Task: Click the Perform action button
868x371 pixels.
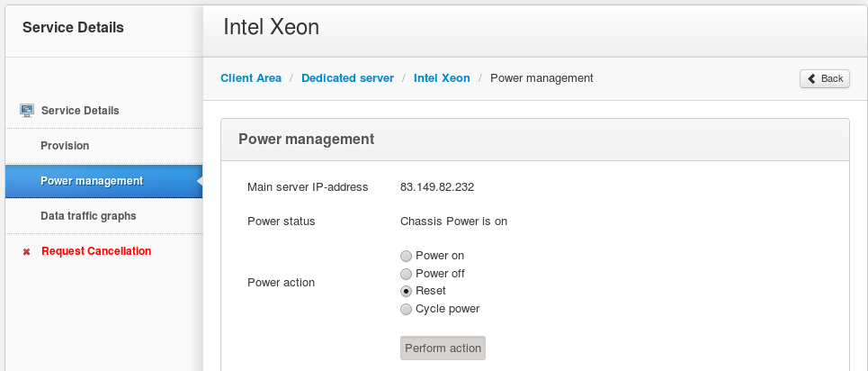Action: pyautogui.click(x=443, y=348)
